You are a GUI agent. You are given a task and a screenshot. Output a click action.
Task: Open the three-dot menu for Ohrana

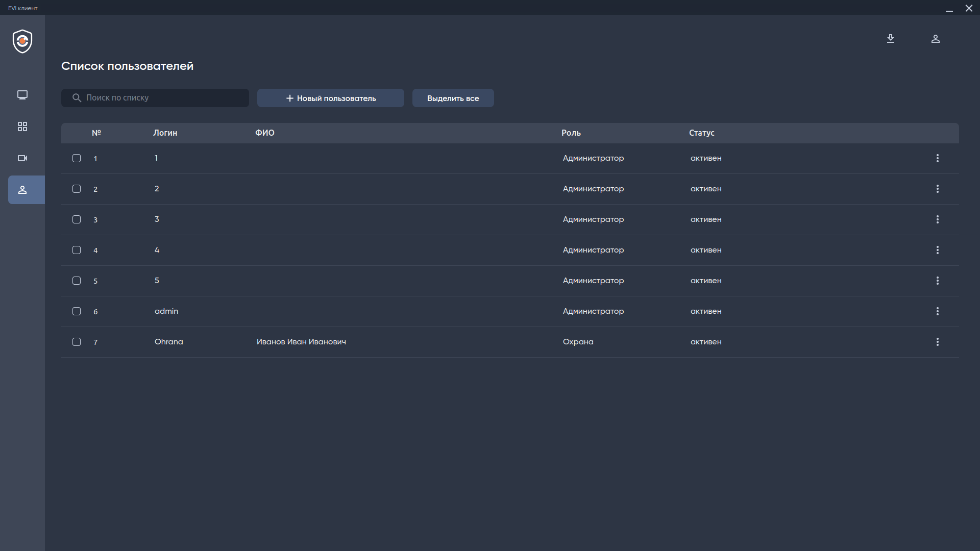point(938,342)
